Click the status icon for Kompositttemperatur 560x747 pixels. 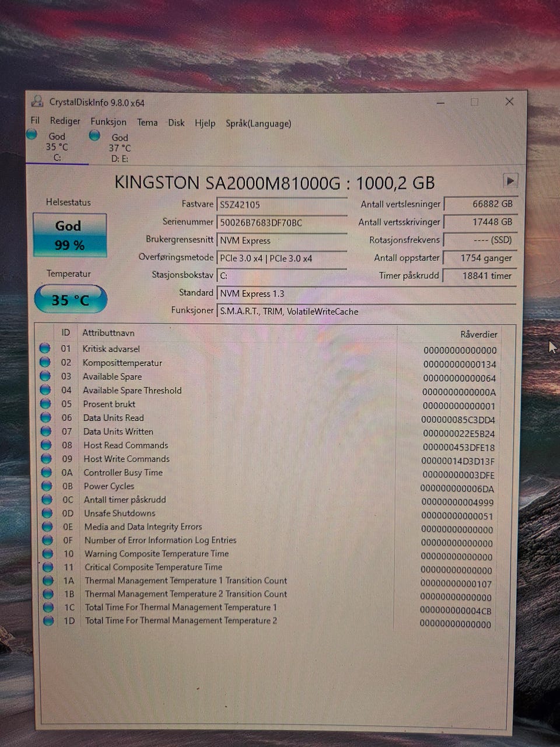45,362
